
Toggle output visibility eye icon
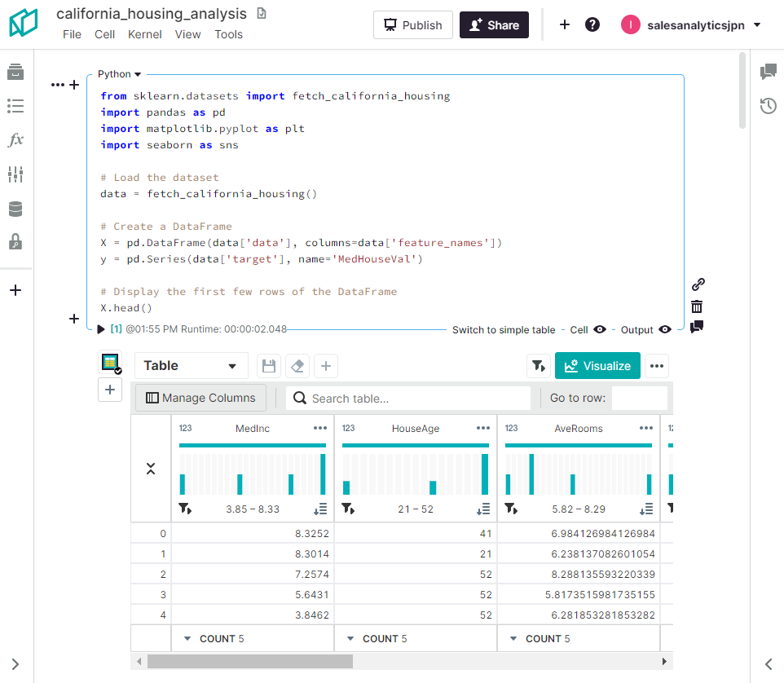[x=665, y=329]
